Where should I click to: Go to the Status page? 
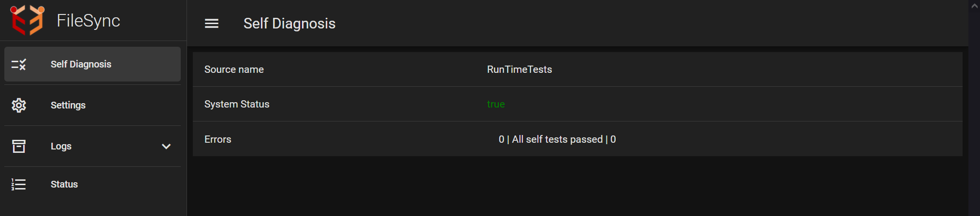coord(92,184)
